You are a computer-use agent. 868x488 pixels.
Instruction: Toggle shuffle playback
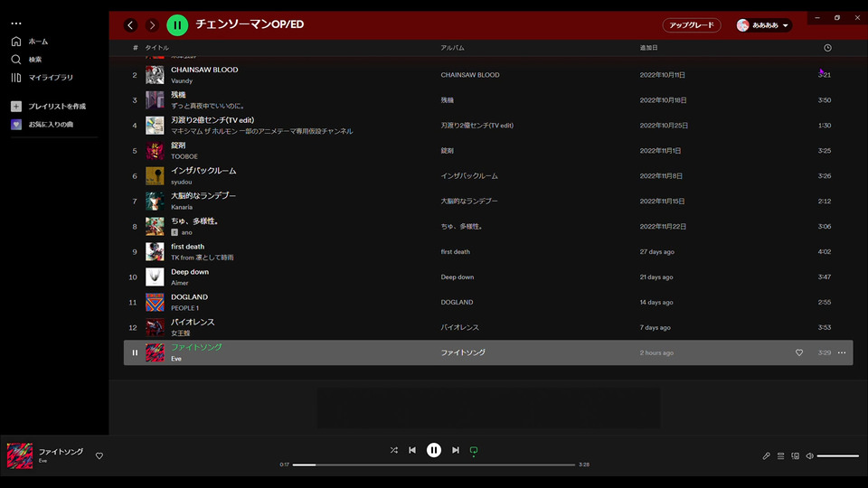coord(393,450)
